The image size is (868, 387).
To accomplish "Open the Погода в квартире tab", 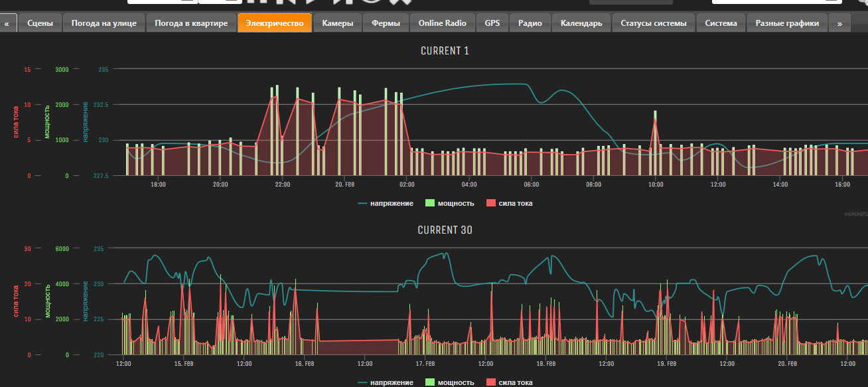I will coord(191,23).
